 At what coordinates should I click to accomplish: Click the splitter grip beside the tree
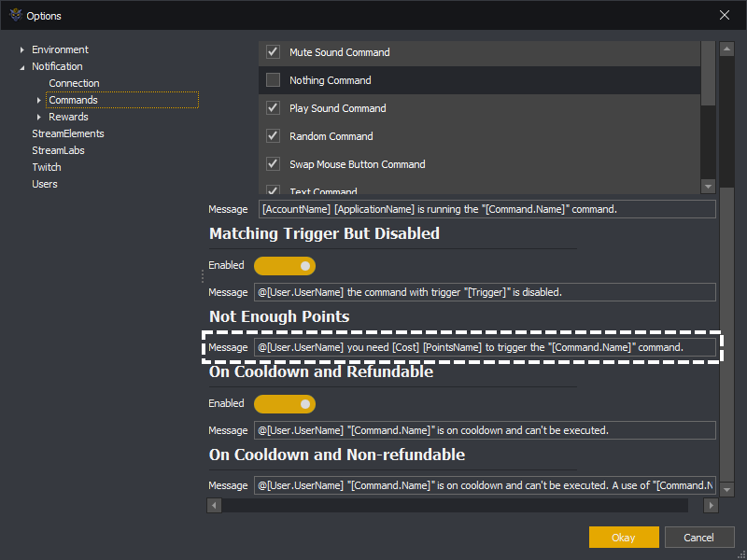[203, 276]
